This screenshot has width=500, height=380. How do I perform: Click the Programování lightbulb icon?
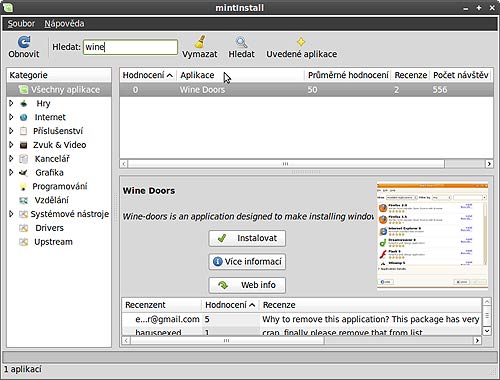pyautogui.click(x=23, y=187)
